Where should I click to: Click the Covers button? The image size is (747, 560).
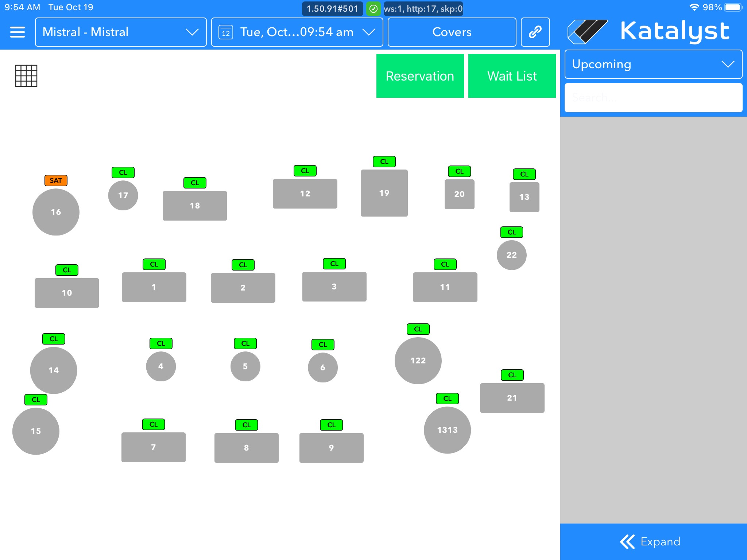pyautogui.click(x=452, y=32)
